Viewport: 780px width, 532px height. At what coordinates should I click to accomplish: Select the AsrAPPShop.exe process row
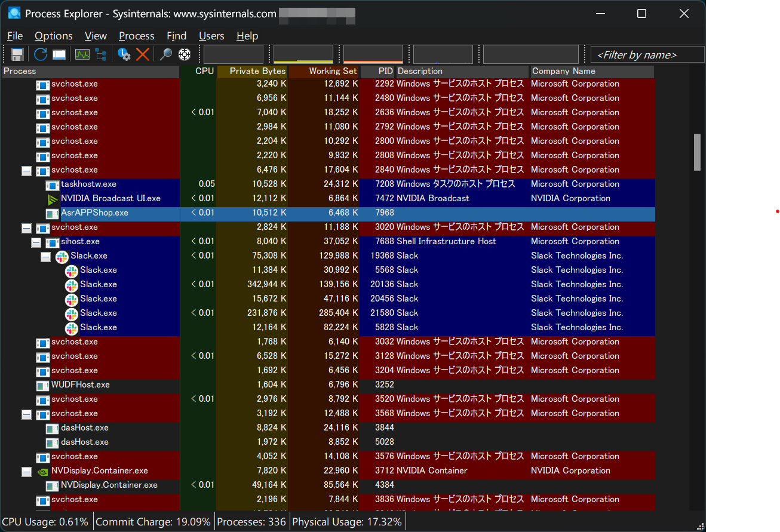(328, 214)
